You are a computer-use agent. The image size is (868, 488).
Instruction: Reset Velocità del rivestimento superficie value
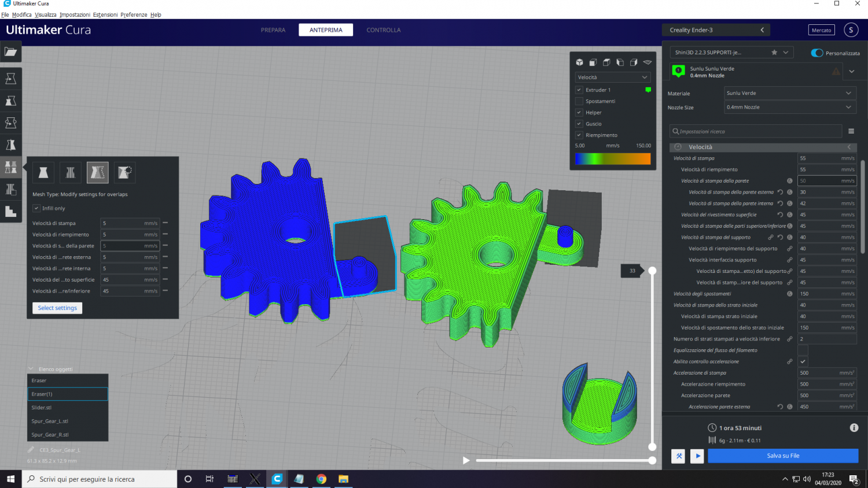click(780, 215)
